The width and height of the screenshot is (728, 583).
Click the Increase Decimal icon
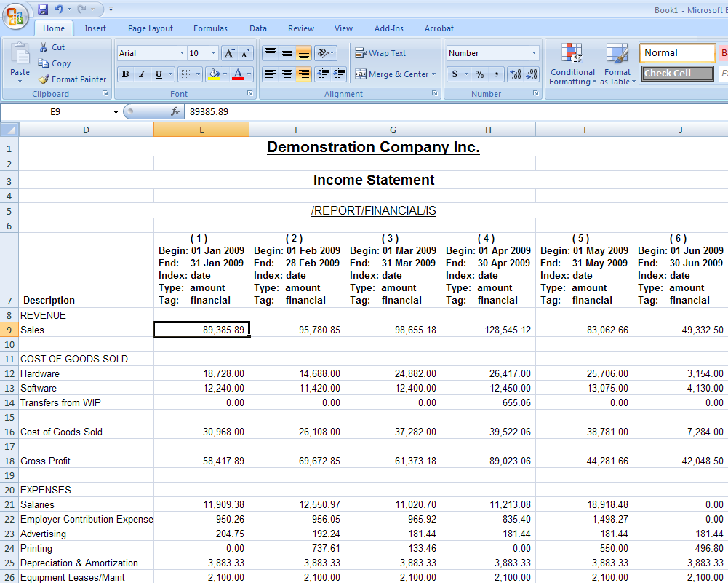pos(515,74)
